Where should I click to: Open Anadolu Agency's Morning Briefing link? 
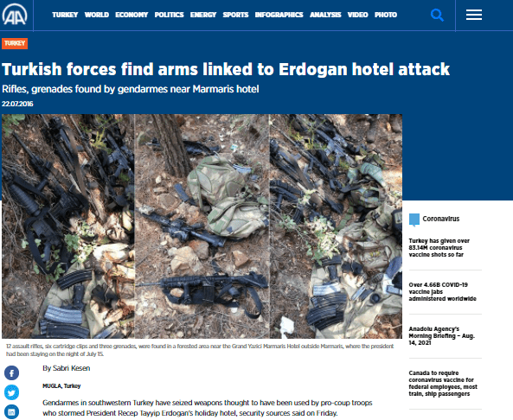(442, 335)
